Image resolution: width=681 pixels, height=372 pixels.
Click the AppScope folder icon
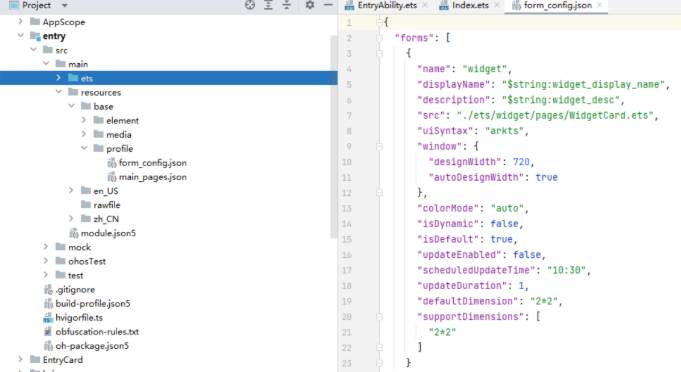point(35,21)
